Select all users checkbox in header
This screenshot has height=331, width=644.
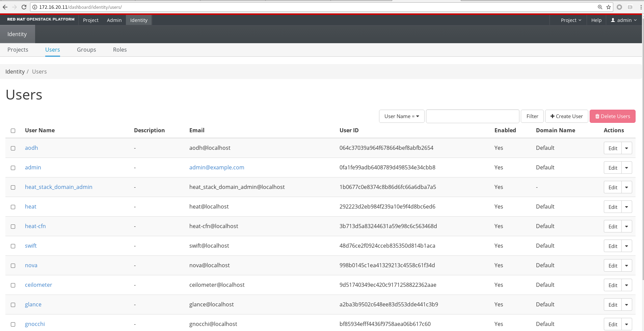coord(13,131)
